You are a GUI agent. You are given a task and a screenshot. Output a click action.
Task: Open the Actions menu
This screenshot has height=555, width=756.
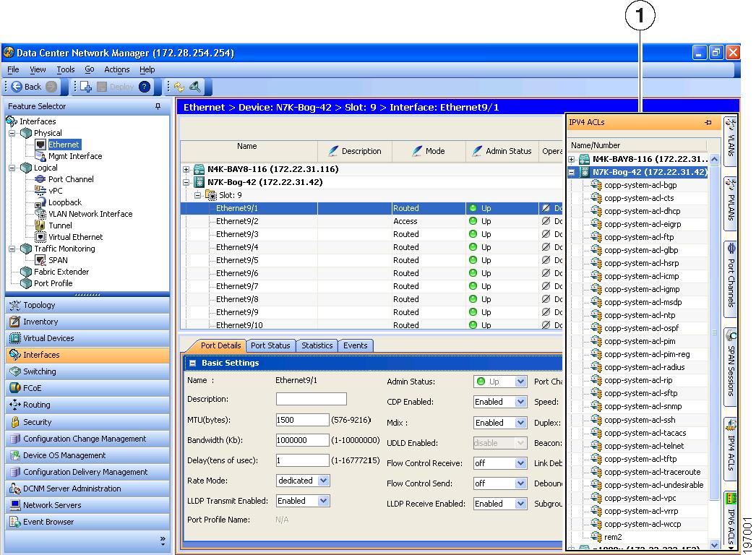pos(116,69)
